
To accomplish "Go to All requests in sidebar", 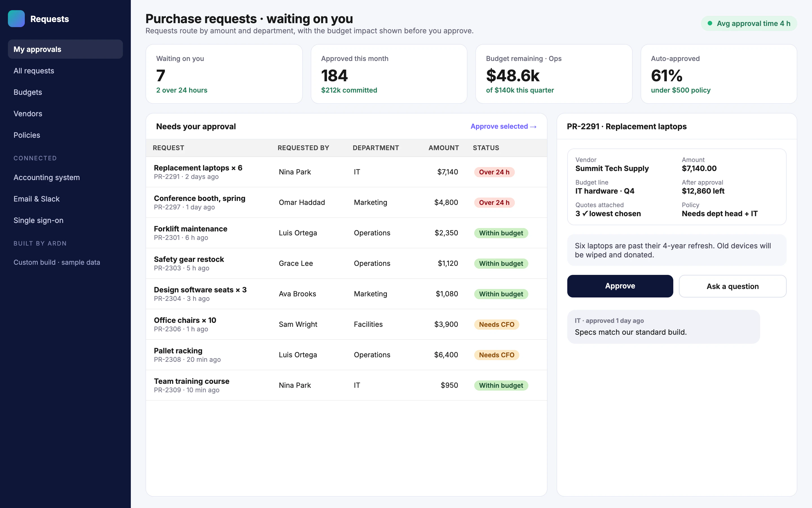I will (65, 71).
